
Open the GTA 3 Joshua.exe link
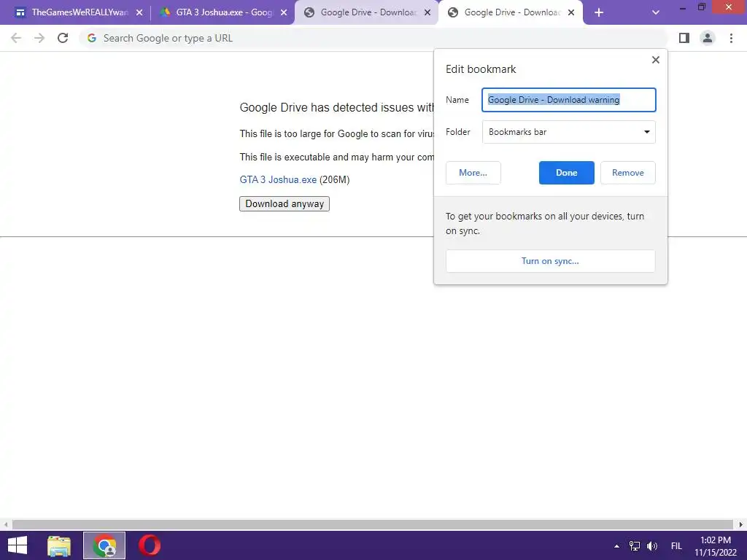(x=278, y=179)
